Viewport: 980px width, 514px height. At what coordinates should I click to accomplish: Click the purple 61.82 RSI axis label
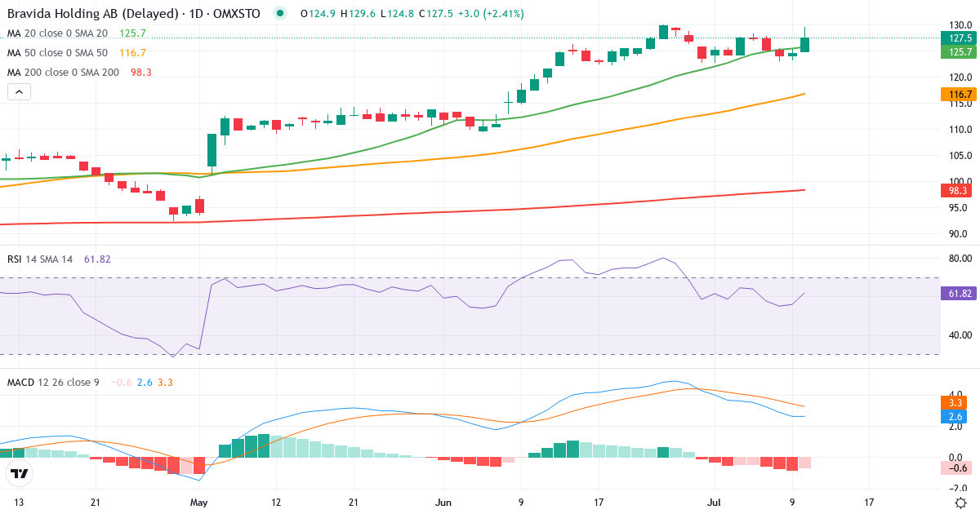(957, 294)
